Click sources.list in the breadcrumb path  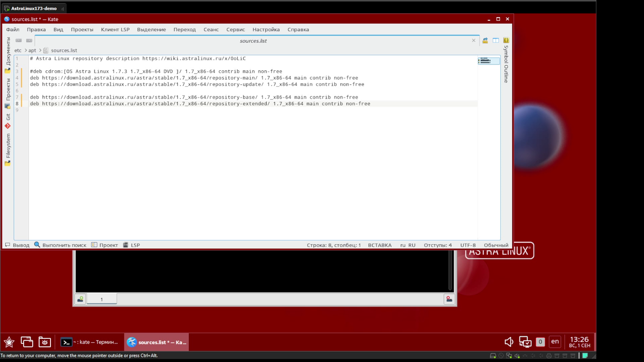pos(64,50)
